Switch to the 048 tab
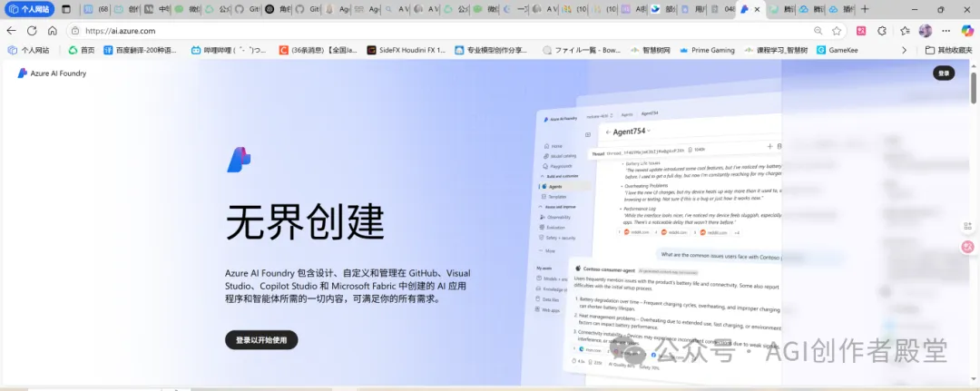This screenshot has height=391, width=980. tap(722, 9)
